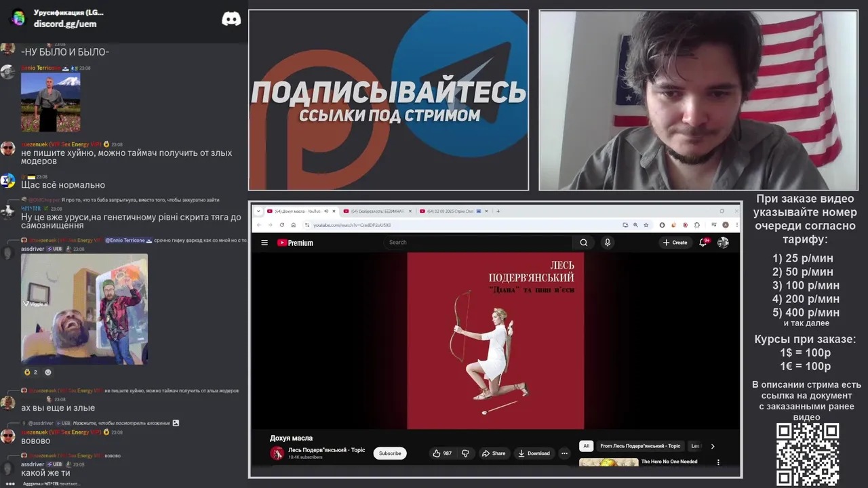This screenshot has height=488, width=868.
Task: Download the video
Action: point(534,453)
